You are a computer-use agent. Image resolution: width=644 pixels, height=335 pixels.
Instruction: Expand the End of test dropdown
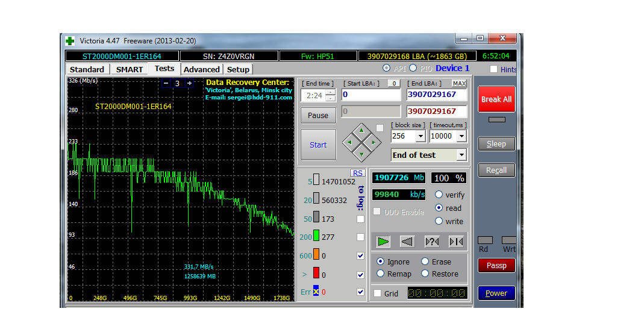(x=461, y=155)
